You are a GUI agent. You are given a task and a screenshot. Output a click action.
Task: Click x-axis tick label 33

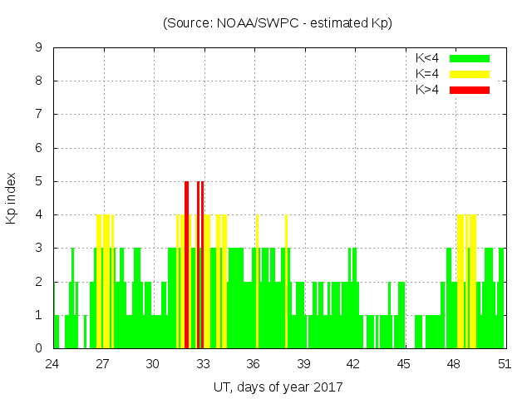(x=204, y=363)
